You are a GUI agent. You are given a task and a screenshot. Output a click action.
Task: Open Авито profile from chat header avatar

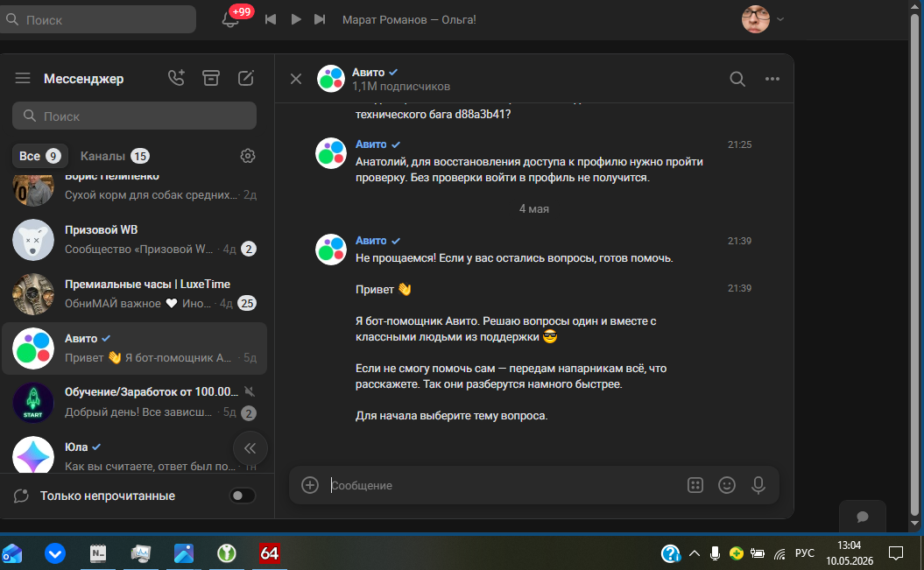point(330,79)
